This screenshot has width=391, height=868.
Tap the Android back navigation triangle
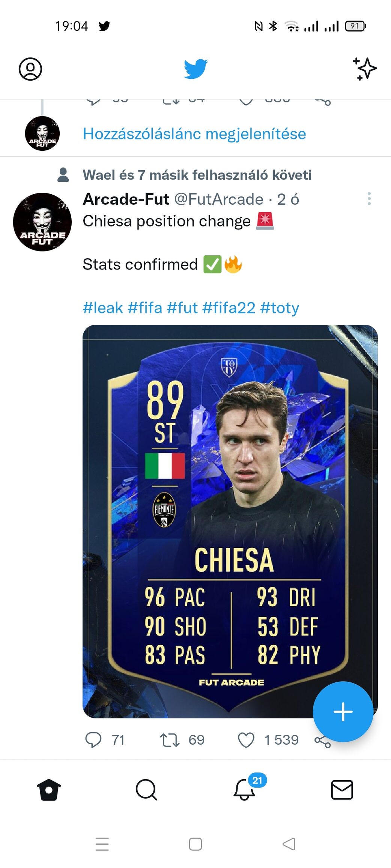point(289,844)
